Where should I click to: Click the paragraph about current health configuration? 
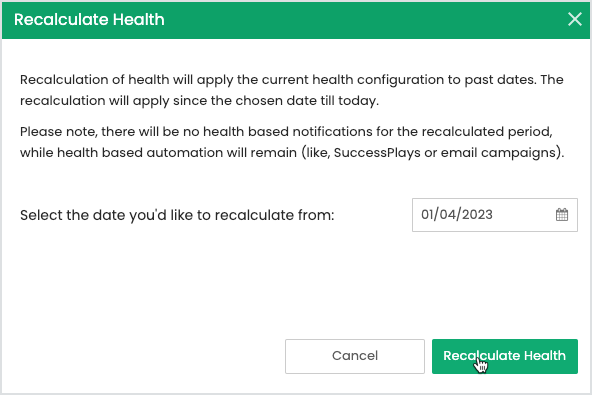pyautogui.click(x=292, y=90)
